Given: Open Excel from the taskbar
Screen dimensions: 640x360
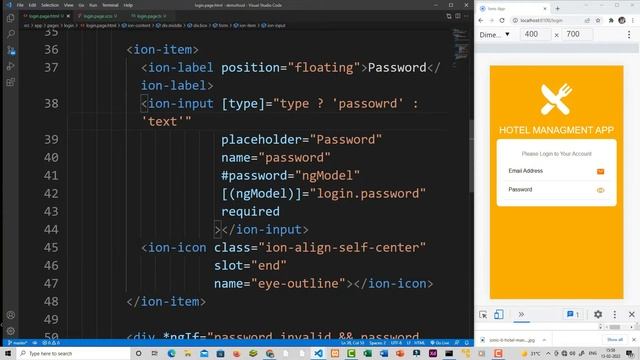Looking at the screenshot, I should pyautogui.click(x=367, y=353).
